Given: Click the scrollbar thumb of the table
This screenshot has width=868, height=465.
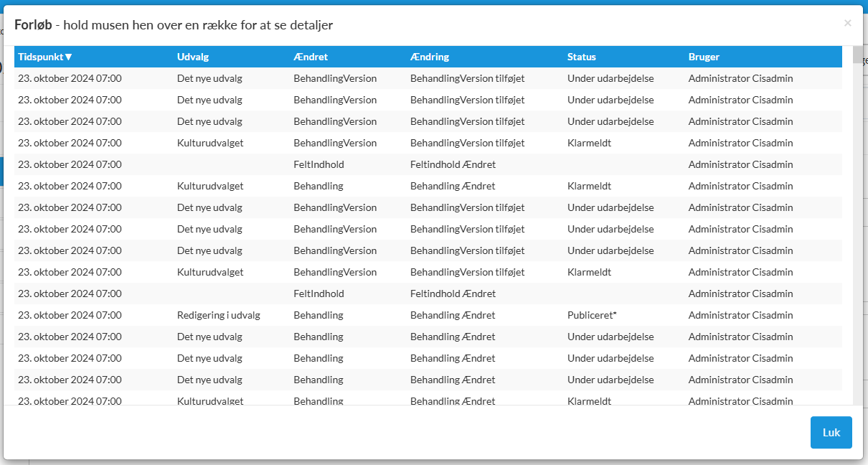Looking at the screenshot, I should point(857,55).
